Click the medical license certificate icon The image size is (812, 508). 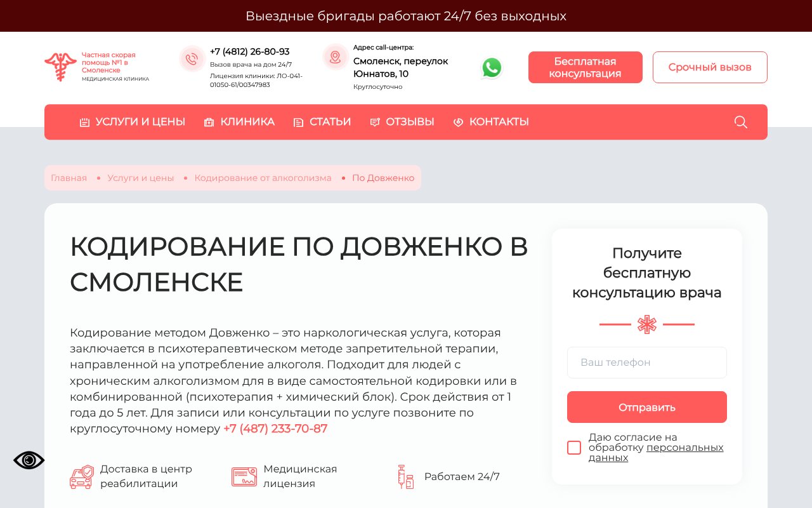coord(244,476)
